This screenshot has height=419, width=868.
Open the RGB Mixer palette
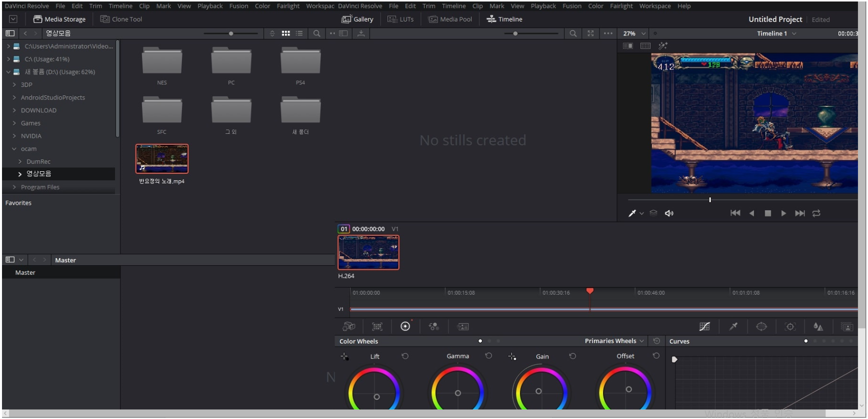[433, 327]
